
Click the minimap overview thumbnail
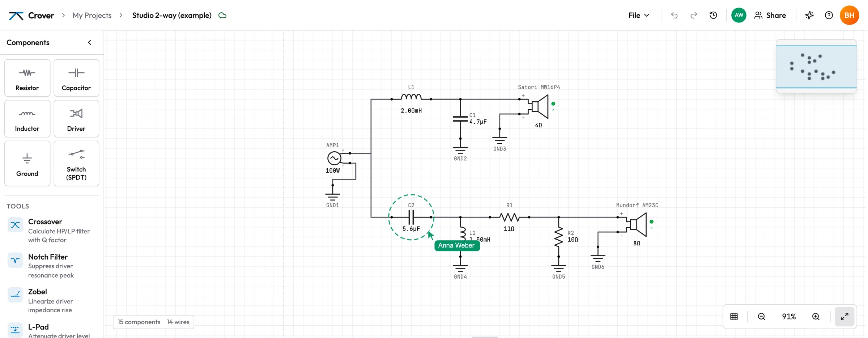tap(816, 67)
